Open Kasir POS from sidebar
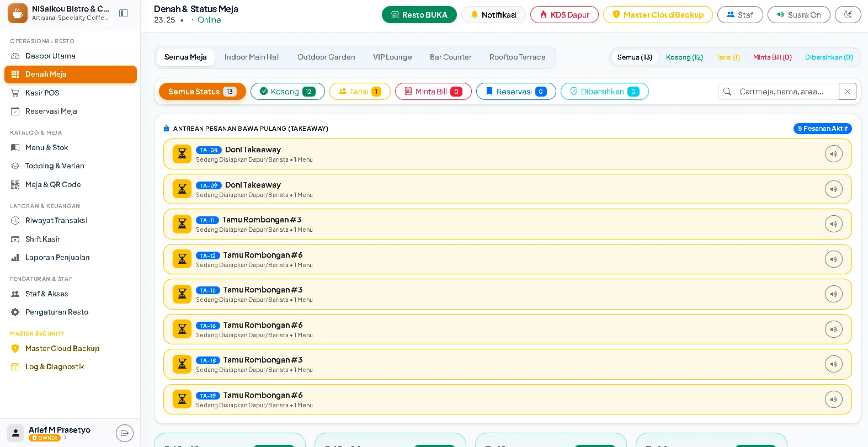This screenshot has width=868, height=447. (x=71, y=93)
